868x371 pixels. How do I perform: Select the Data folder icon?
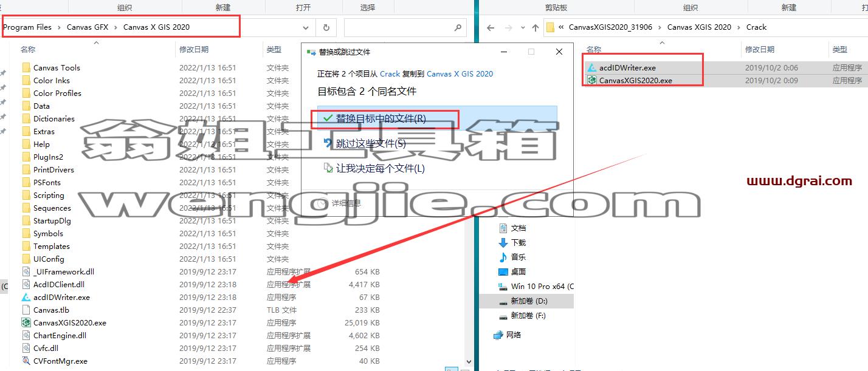point(26,106)
